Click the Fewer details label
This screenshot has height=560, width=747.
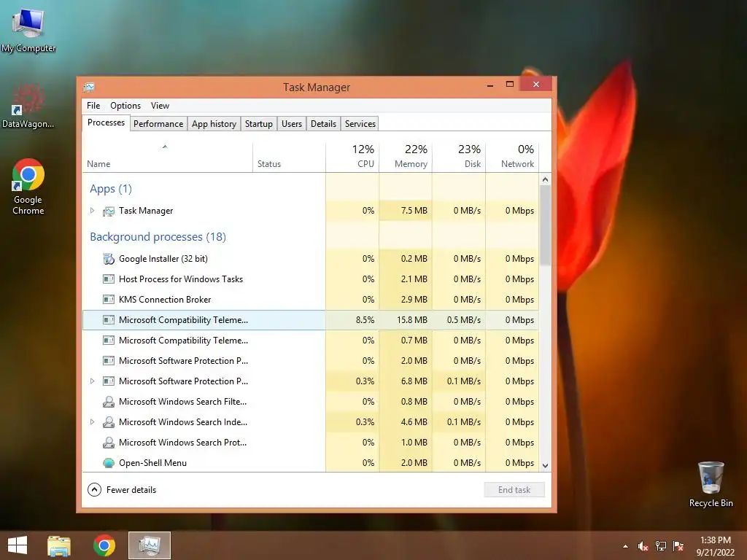pyautogui.click(x=131, y=489)
